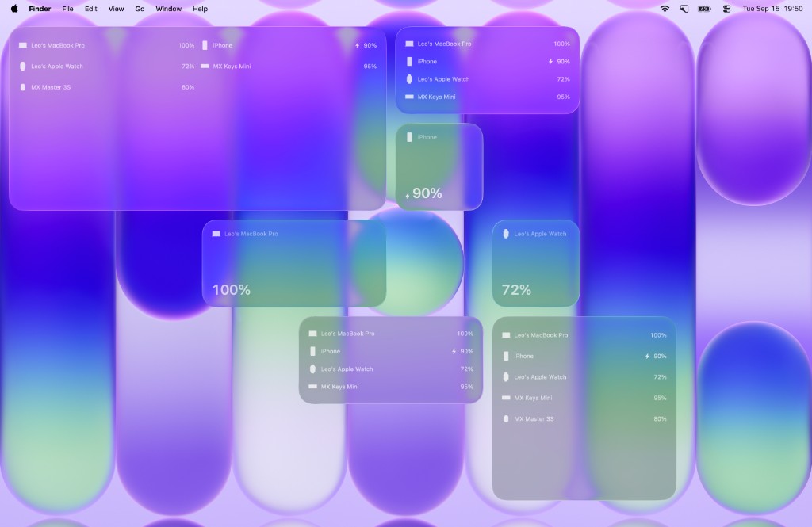Click 80% value in wide top-left widget
This screenshot has width=812, height=527.
[x=188, y=87]
